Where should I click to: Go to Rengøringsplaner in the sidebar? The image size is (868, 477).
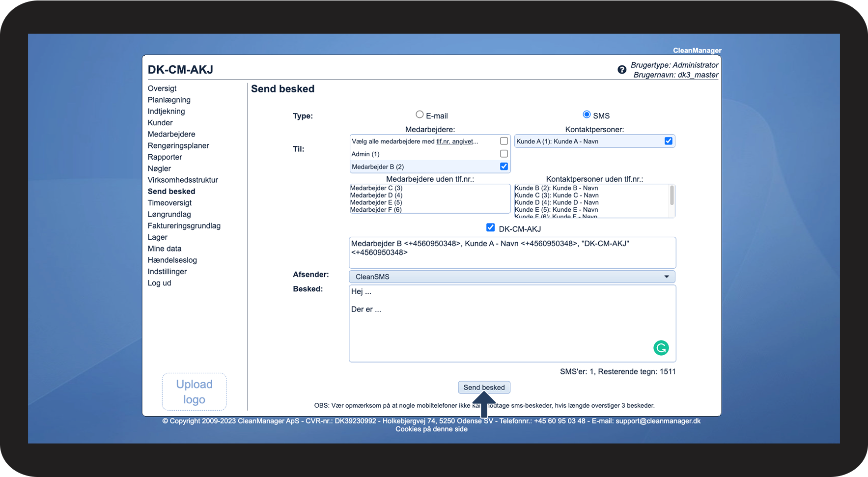(178, 145)
